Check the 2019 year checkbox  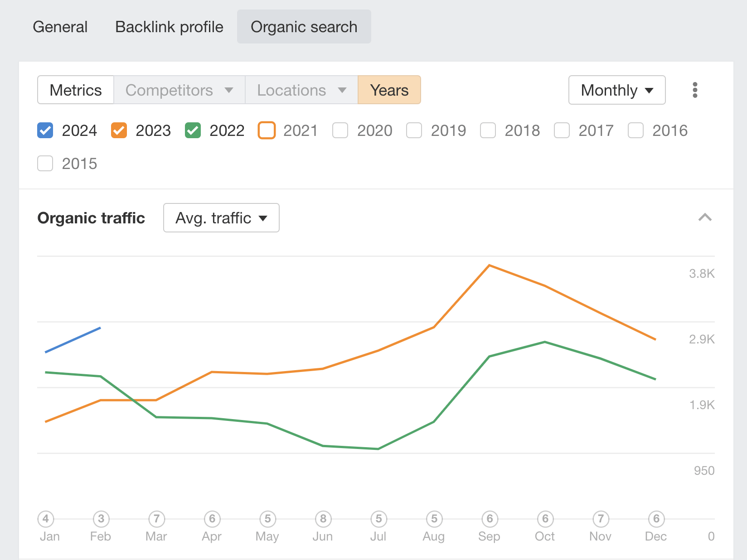pos(414,130)
